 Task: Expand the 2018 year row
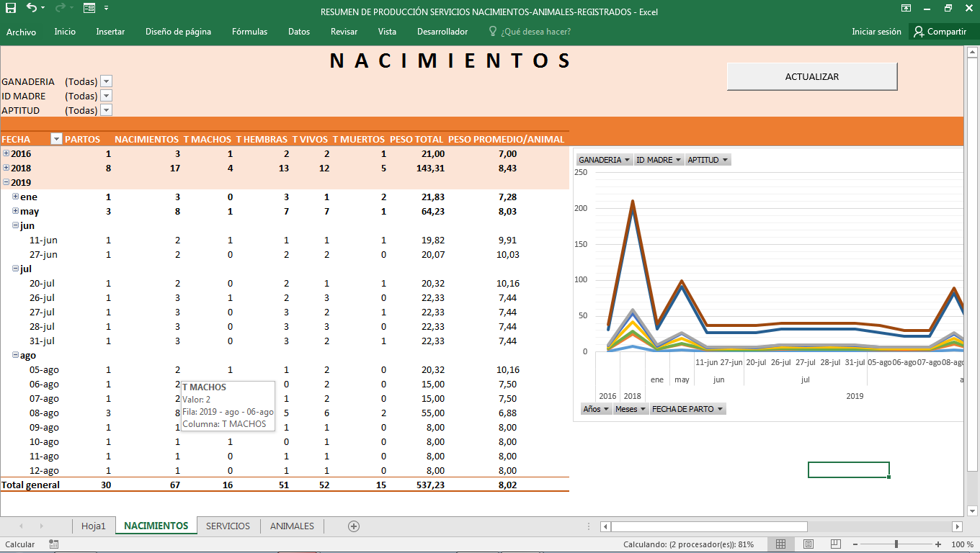[x=6, y=168]
